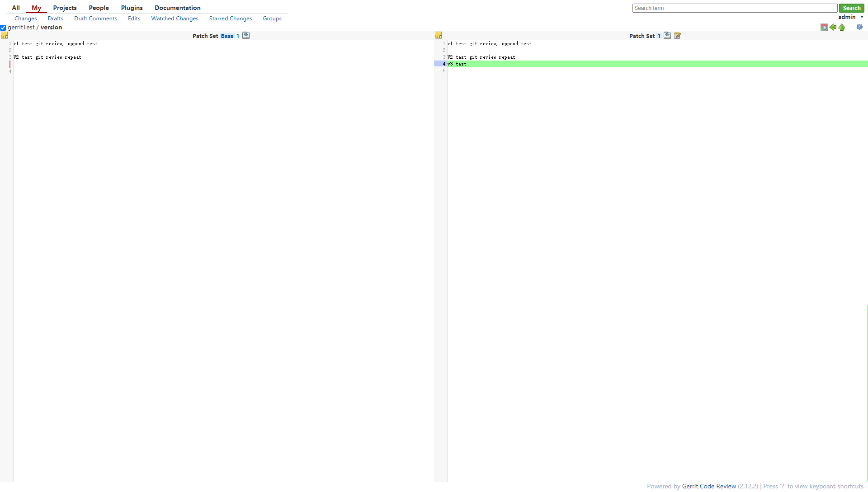Image resolution: width=868 pixels, height=492 pixels.
Task: Open the Plugins menu
Action: (x=132, y=8)
